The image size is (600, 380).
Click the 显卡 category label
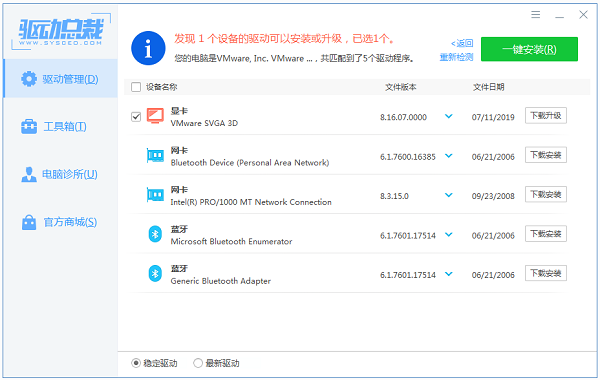(x=179, y=111)
